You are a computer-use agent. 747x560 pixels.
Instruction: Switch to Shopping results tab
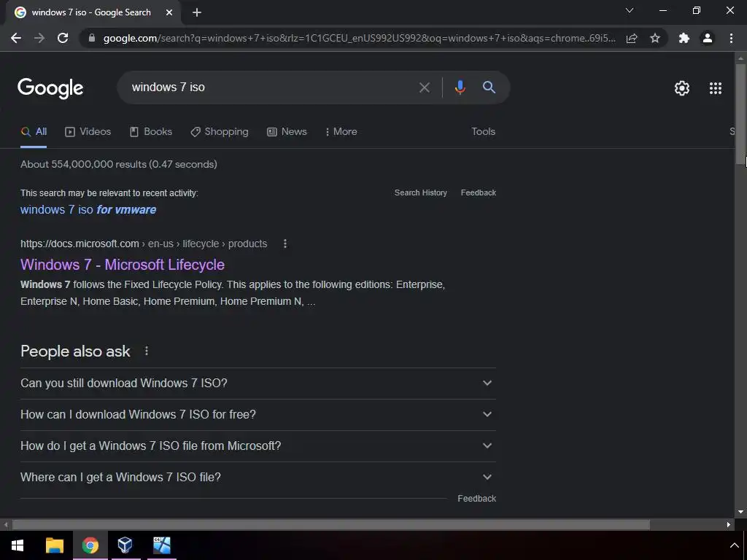[x=220, y=132]
